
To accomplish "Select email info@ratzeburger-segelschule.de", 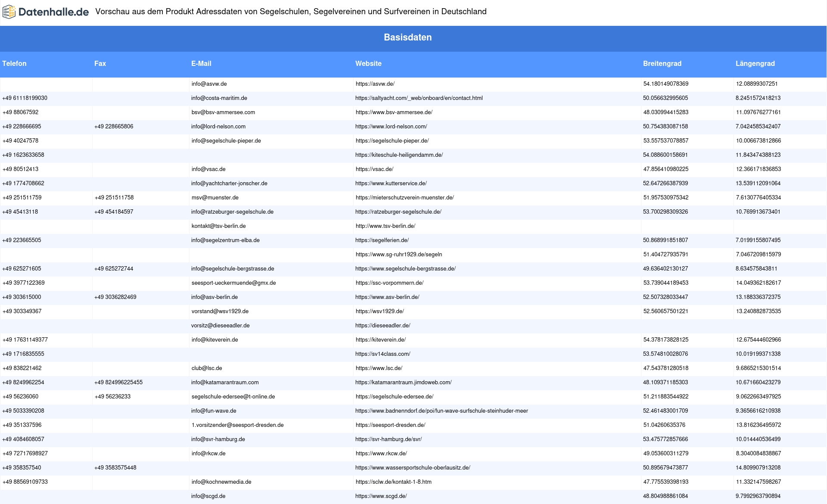I will coord(233,212).
